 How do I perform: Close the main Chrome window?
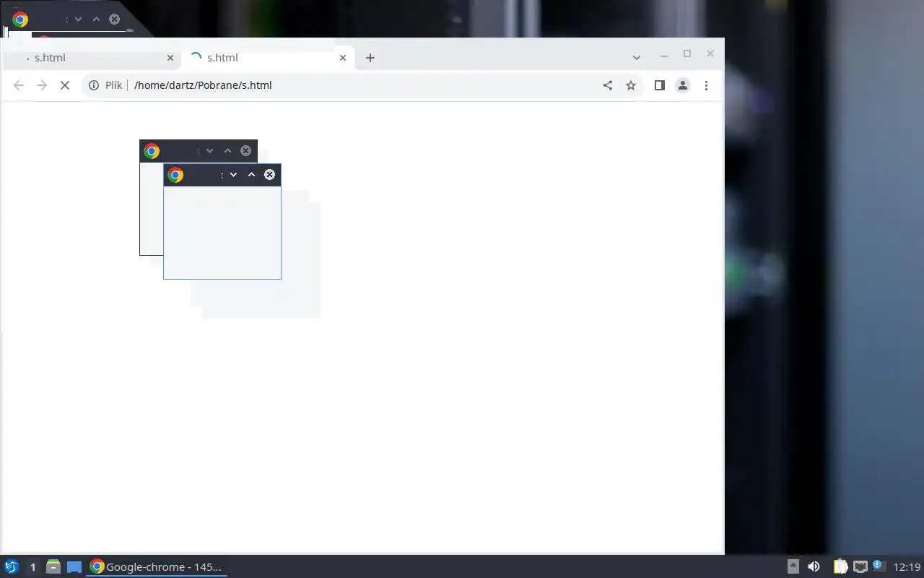coord(710,53)
